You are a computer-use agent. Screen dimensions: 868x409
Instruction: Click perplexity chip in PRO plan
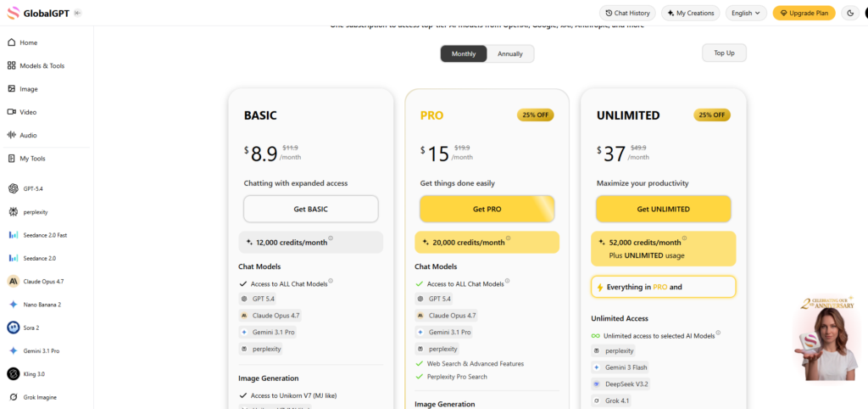click(437, 349)
